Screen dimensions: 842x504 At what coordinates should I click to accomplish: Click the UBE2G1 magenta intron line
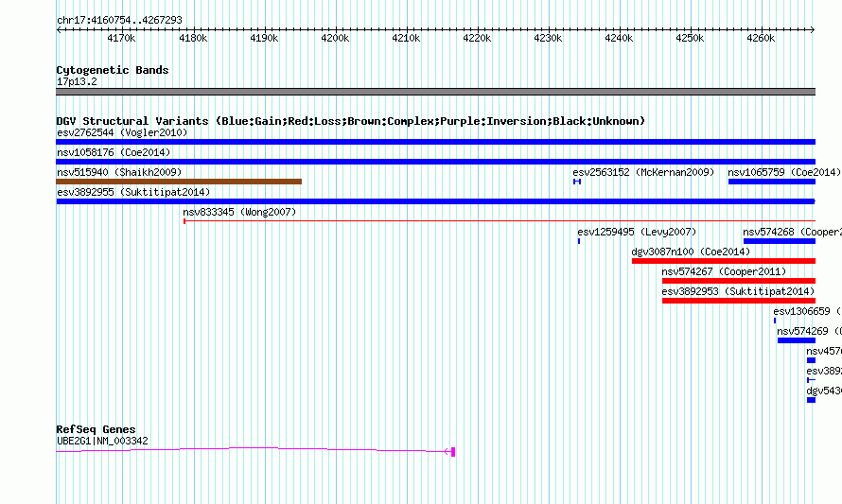253,449
